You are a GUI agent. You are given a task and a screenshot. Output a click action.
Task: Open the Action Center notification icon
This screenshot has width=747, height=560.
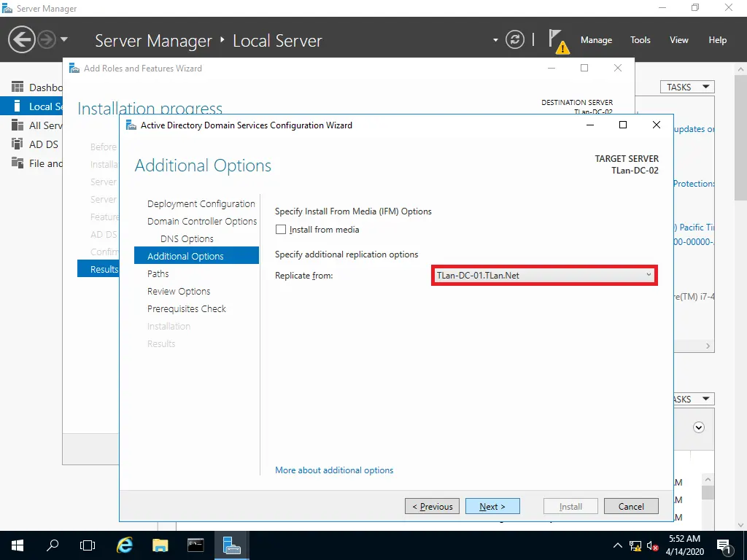tap(724, 545)
